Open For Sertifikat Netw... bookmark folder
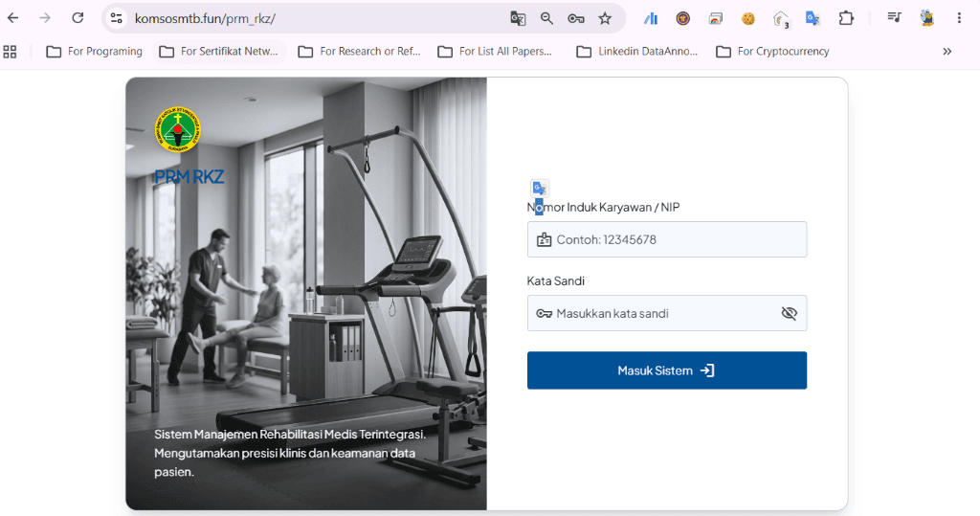Screen dimensions: 980x516 (x=219, y=52)
